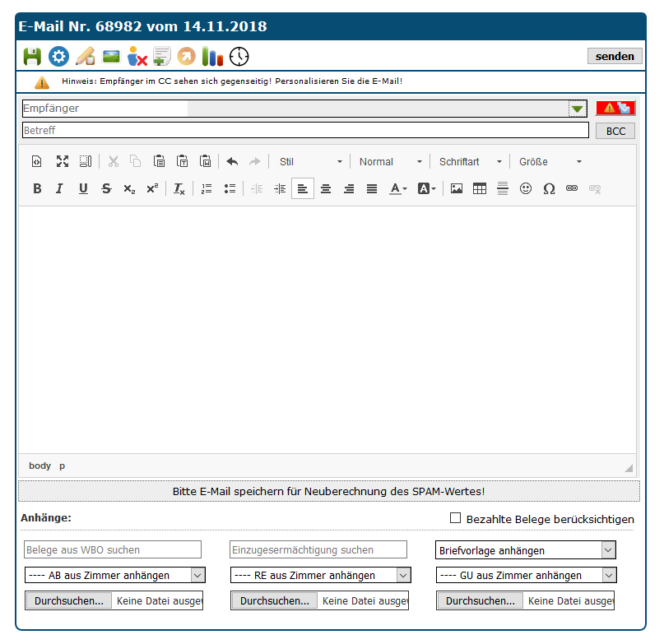
Task: Toggle bold text formatting
Action: pyautogui.click(x=37, y=188)
